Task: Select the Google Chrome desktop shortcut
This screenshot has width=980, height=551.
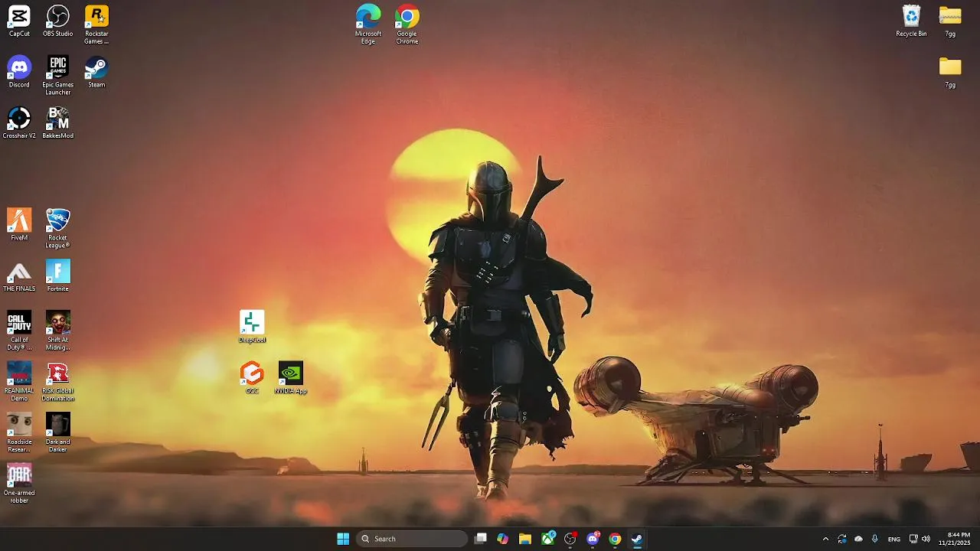Action: [407, 24]
